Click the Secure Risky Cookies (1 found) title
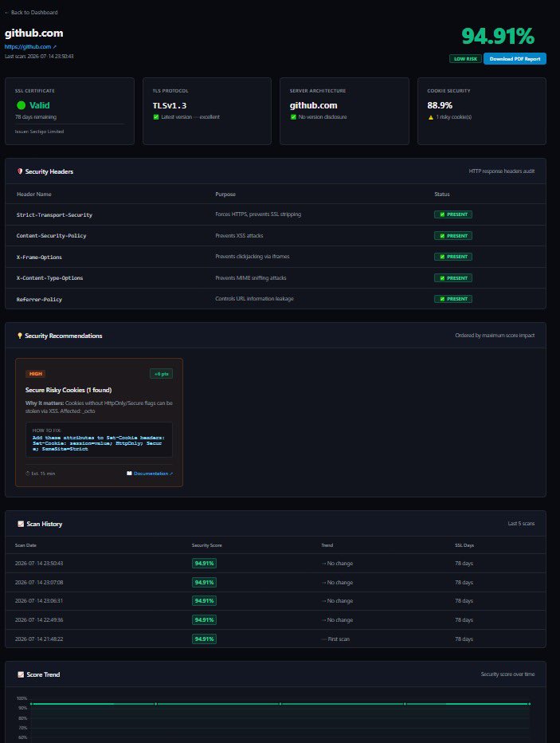The width and height of the screenshot is (560, 743). pos(69,390)
